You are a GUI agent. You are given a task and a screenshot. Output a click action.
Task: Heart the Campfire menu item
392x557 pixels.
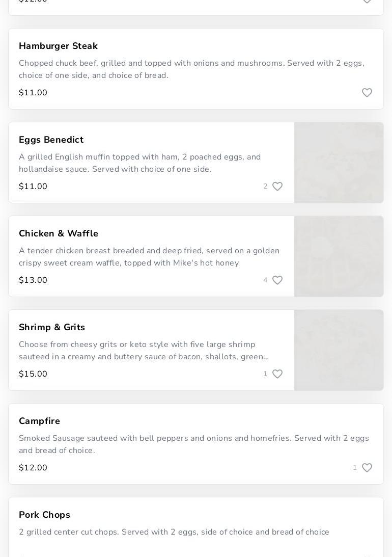[367, 468]
